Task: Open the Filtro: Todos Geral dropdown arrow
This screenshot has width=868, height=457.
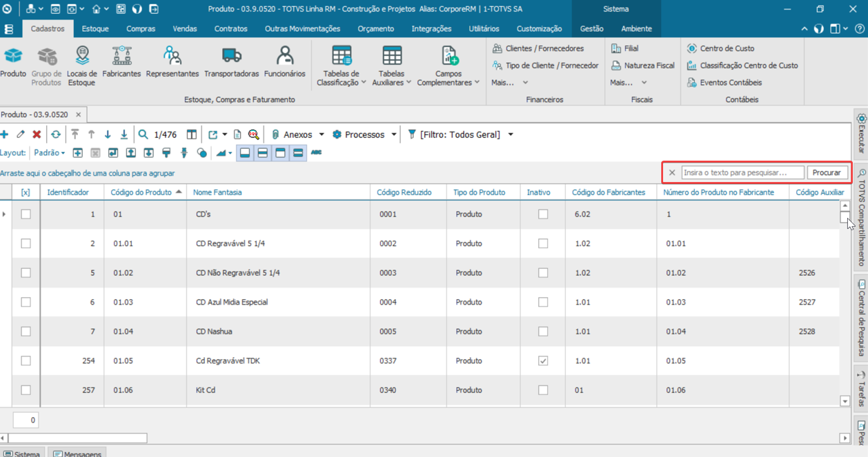Action: (x=511, y=134)
